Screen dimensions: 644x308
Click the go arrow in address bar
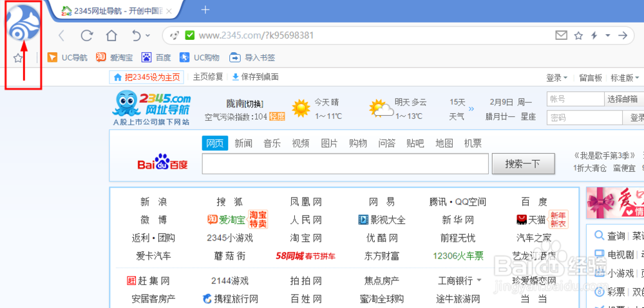pyautogui.click(x=623, y=35)
